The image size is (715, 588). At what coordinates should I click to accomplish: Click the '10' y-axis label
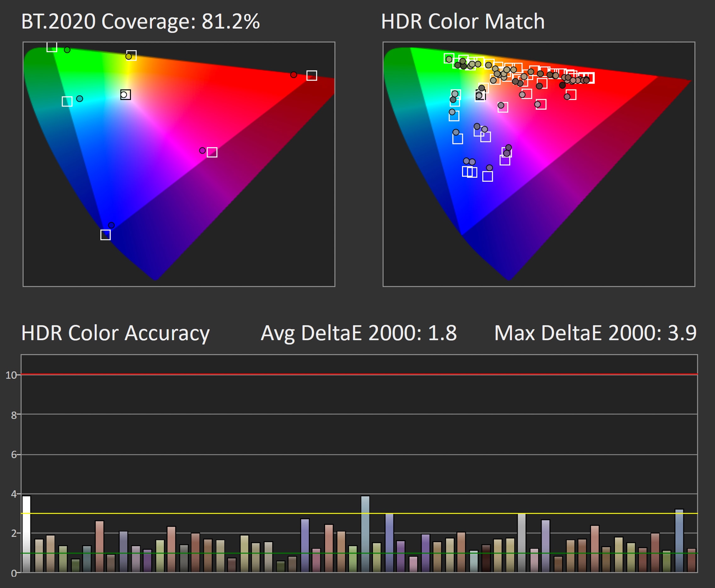click(x=11, y=375)
